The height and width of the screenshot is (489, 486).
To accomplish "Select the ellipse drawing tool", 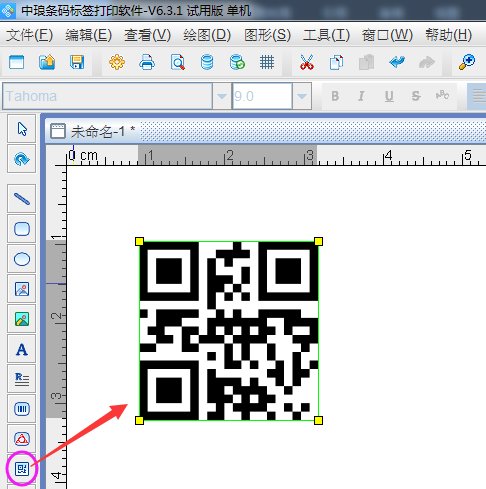I will click(22, 259).
